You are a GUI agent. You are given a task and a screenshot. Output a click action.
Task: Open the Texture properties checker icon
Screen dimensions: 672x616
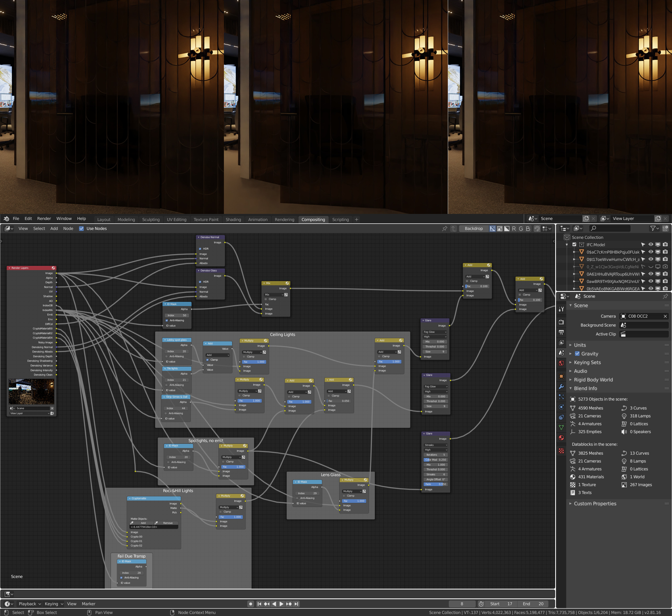[561, 451]
